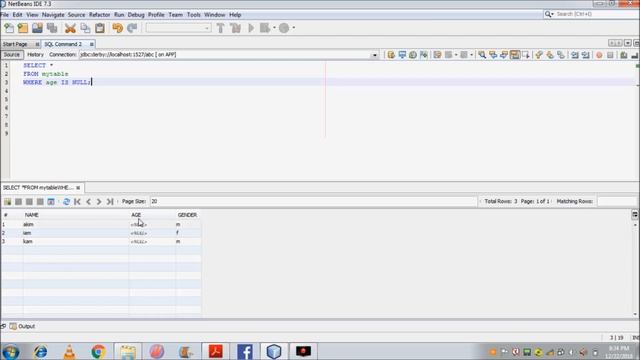Viewport: 640px width, 360px height.
Task: Go to the next results page
Action: (99, 202)
